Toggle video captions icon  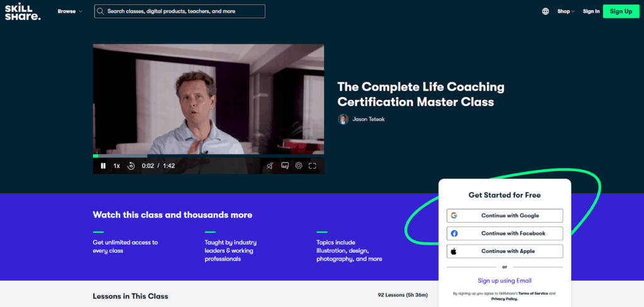(x=285, y=165)
